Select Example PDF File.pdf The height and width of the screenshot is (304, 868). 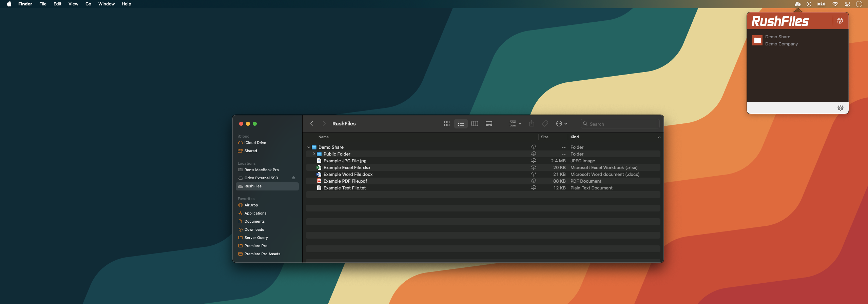click(483, 181)
